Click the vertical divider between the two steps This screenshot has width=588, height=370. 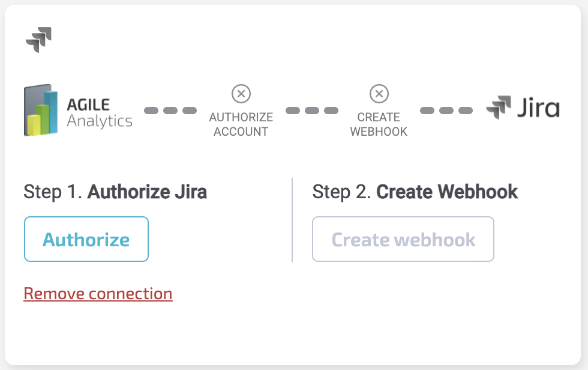pyautogui.click(x=292, y=220)
